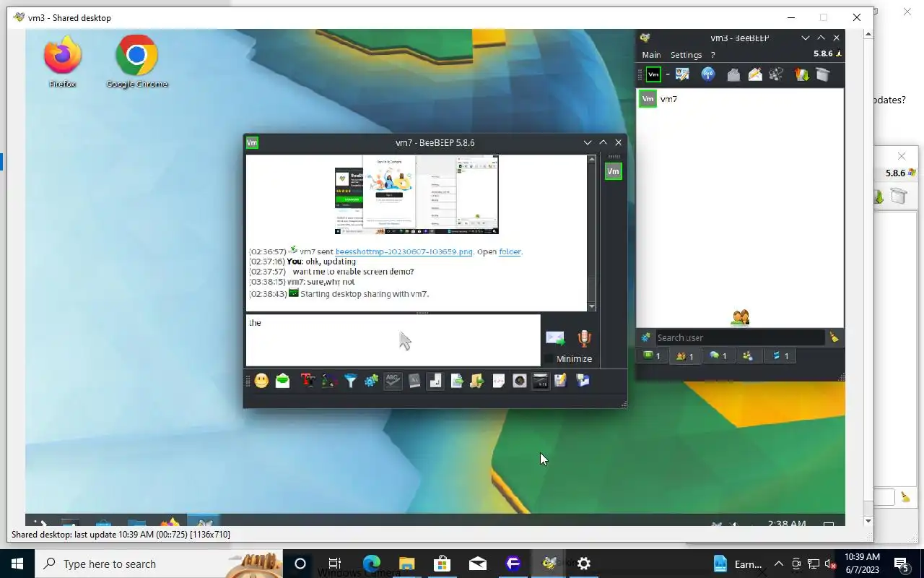Click the gray box share icon
Image resolution: width=924 pixels, height=578 pixels.
click(823, 74)
